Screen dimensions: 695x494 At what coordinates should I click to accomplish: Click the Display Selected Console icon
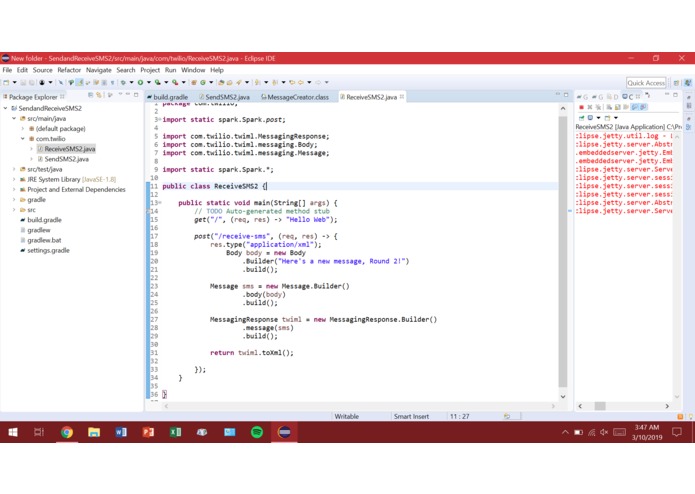tap(590, 118)
